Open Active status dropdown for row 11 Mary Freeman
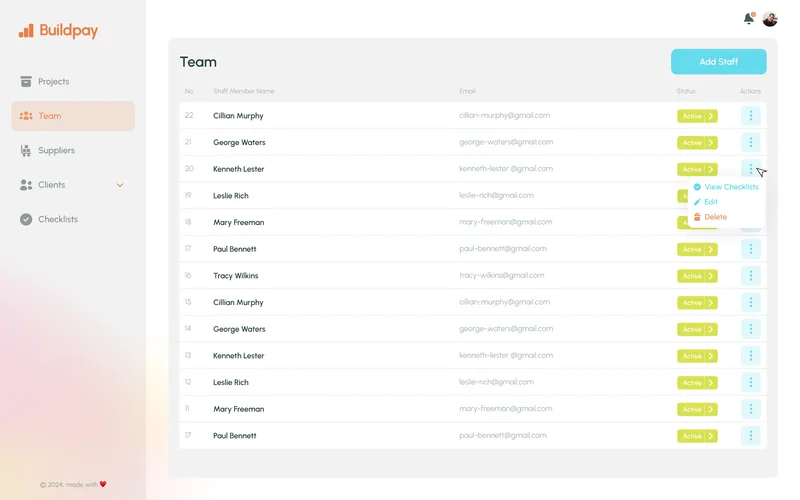 coord(697,409)
